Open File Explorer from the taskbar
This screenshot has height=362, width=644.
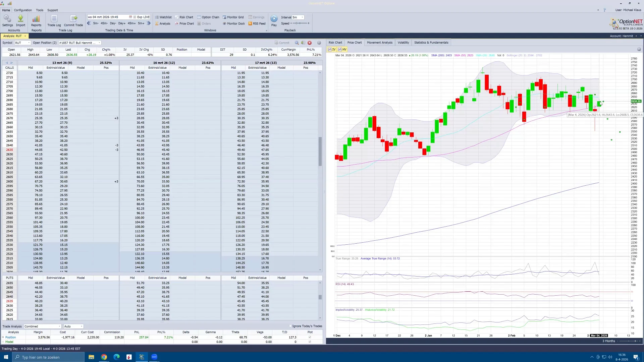tap(91, 357)
